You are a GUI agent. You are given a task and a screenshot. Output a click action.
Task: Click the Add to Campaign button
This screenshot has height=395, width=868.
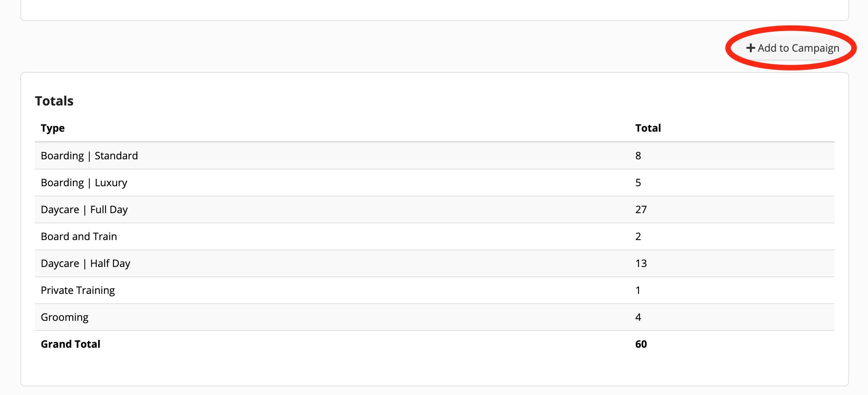tap(792, 47)
